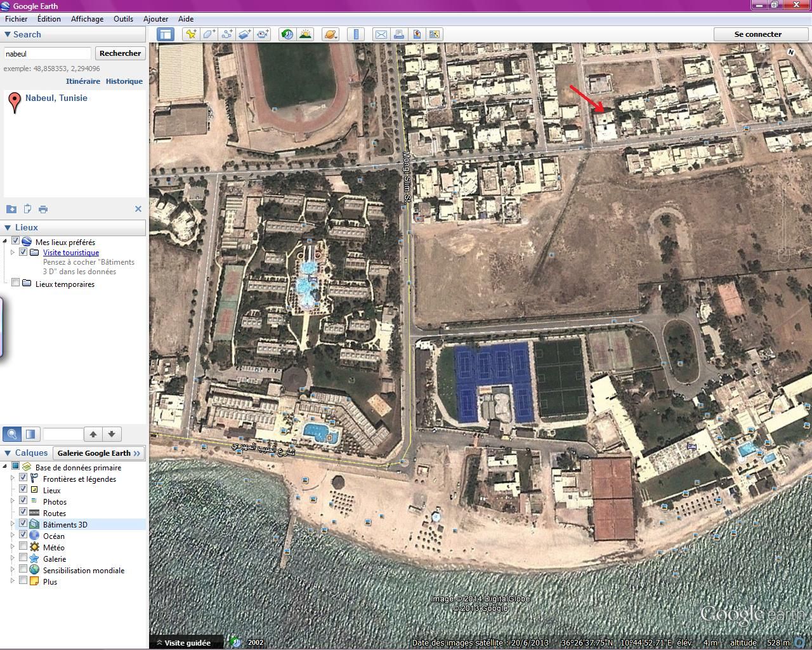
Task: Uncheck Mes lieux préférés checkbox
Action: [x=15, y=241]
